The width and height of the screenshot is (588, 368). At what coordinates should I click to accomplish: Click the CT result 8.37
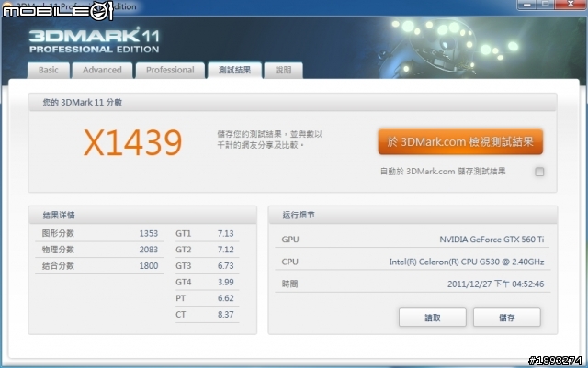(x=226, y=314)
